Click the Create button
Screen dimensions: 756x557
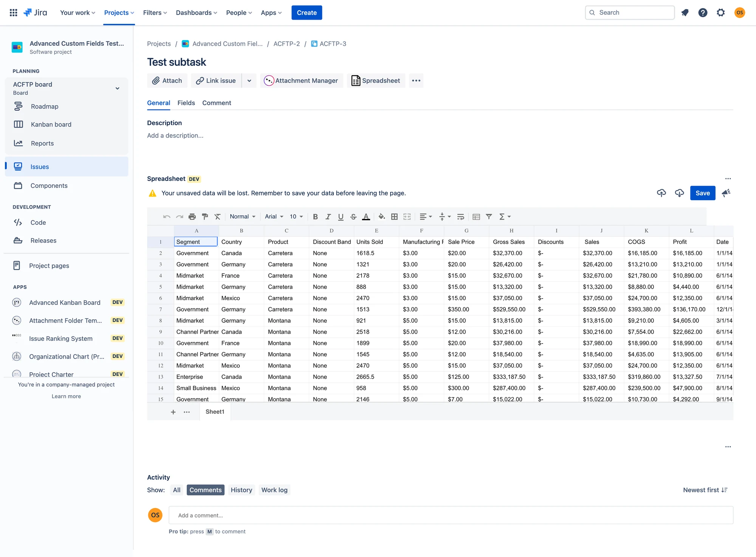click(x=307, y=12)
